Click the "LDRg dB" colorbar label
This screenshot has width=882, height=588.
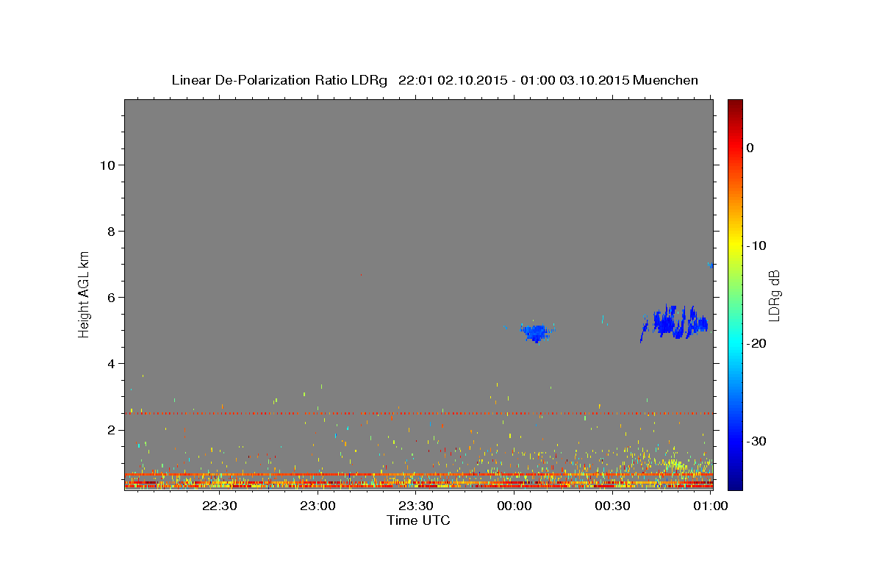pos(773,295)
